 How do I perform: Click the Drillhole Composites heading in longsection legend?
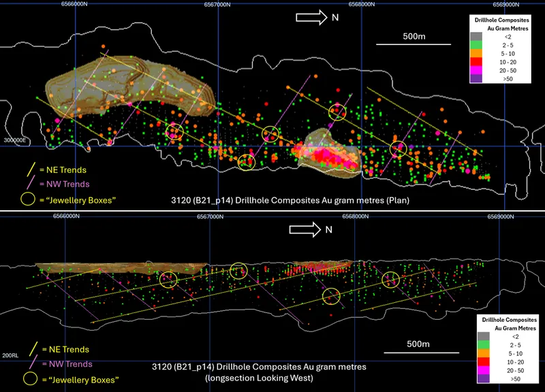[x=509, y=320]
